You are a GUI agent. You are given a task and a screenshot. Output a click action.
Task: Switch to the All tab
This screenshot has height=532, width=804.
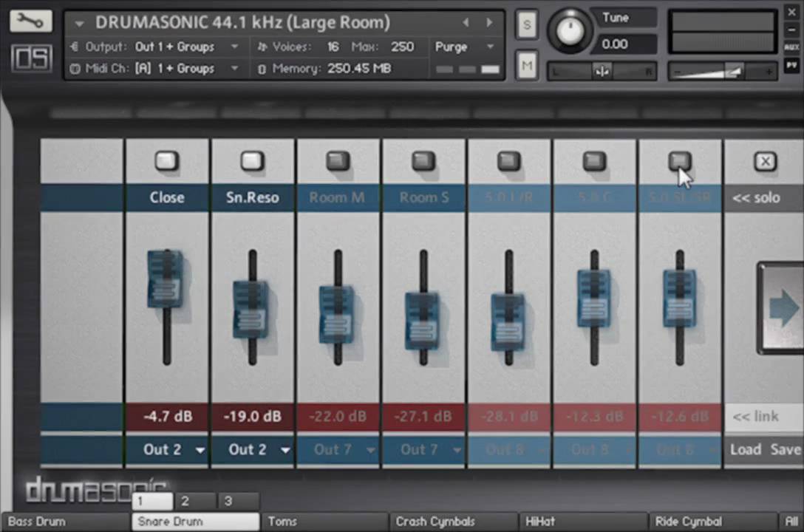791,522
